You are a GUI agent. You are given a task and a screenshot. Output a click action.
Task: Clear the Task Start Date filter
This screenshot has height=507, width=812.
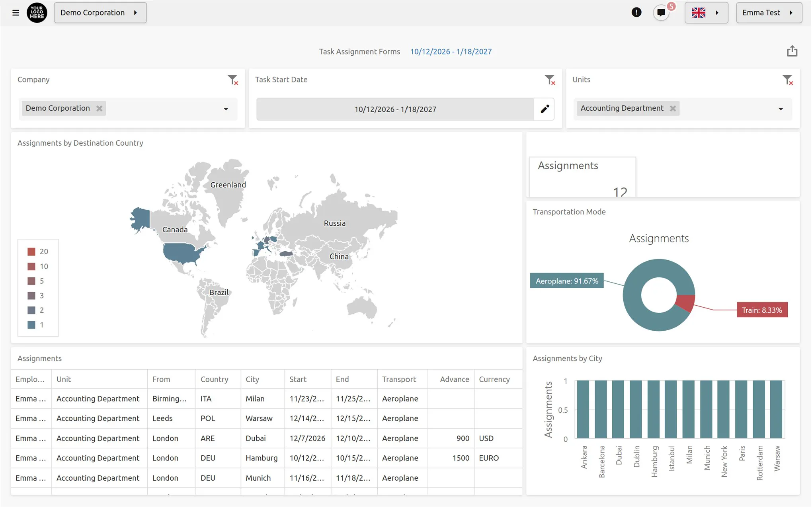[550, 80]
